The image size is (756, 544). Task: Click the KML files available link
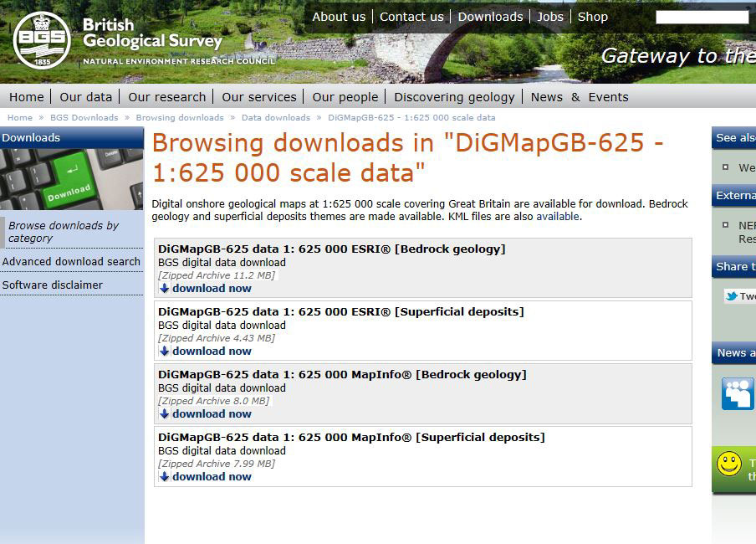coord(557,217)
